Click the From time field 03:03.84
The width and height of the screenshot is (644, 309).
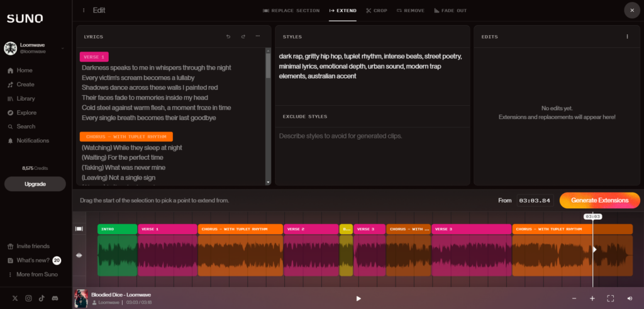535,201
